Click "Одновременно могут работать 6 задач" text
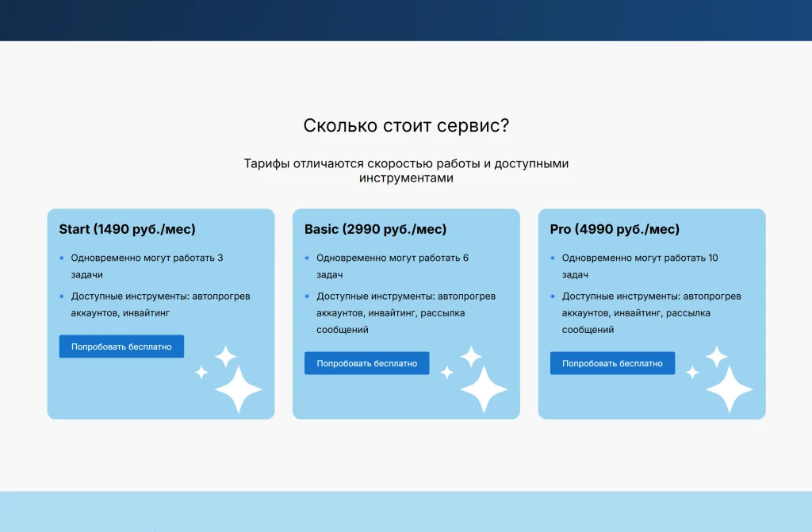The width and height of the screenshot is (812, 532). pos(393,266)
